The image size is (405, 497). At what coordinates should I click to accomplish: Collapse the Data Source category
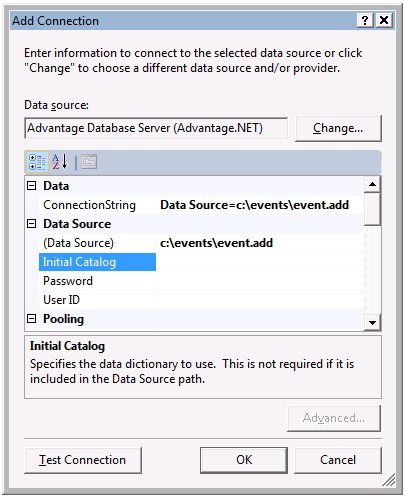click(x=31, y=224)
